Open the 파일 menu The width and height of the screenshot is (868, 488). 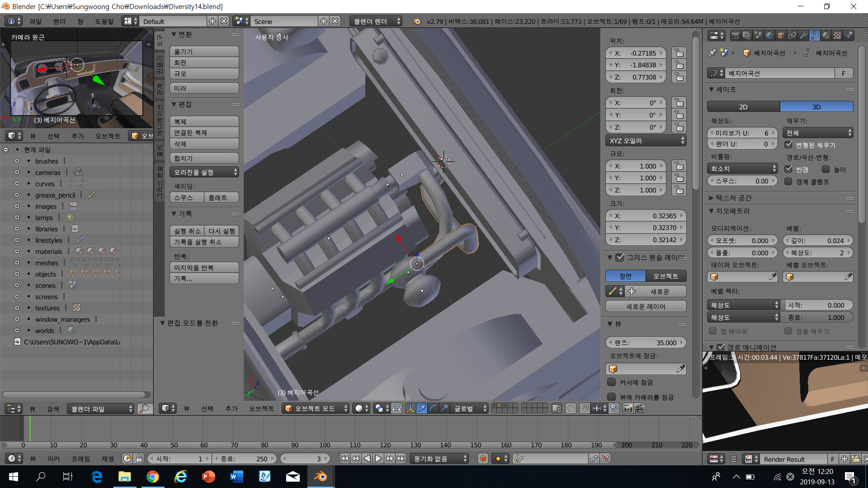point(35,21)
